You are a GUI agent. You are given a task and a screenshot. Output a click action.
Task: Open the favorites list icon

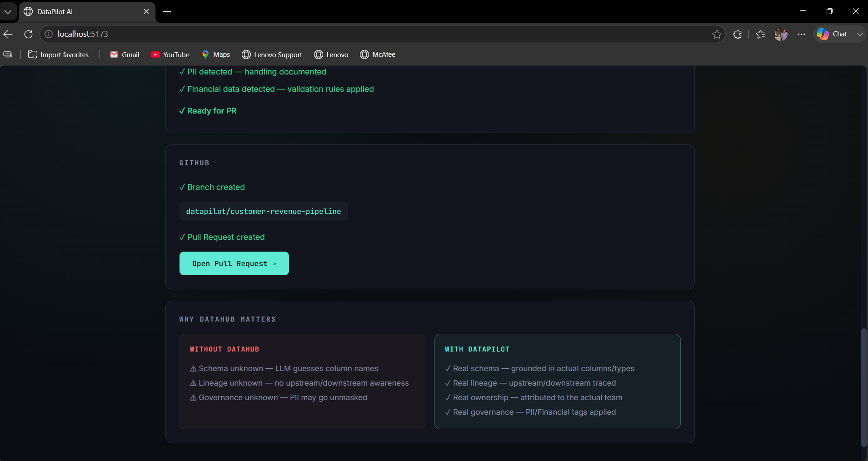760,34
